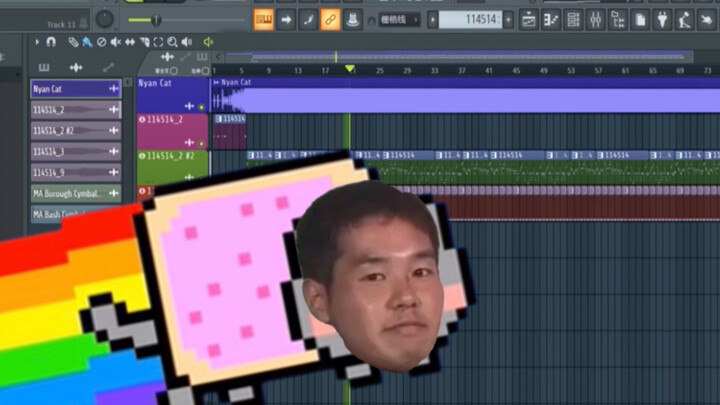The image size is (720, 405).
Task: Click the arrow left of pattern 114514
Action: [433, 20]
